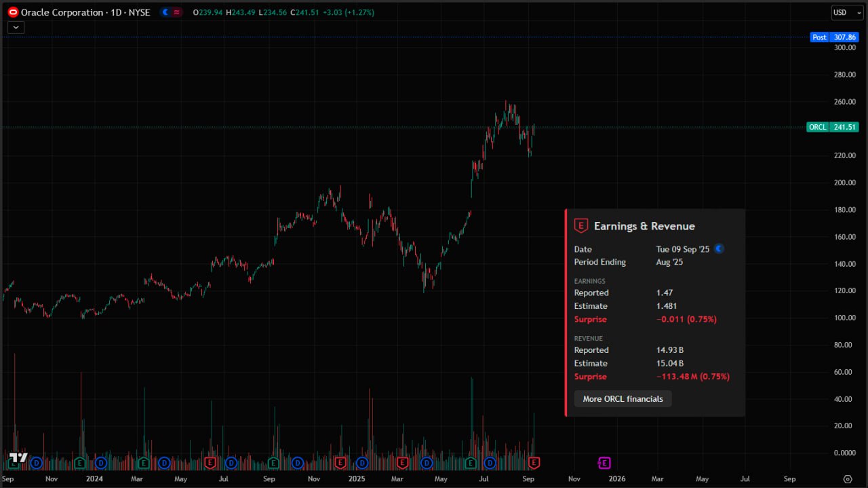Click the moon icon beside Tue 09 Sep '25
The image size is (868, 488).
click(x=719, y=249)
